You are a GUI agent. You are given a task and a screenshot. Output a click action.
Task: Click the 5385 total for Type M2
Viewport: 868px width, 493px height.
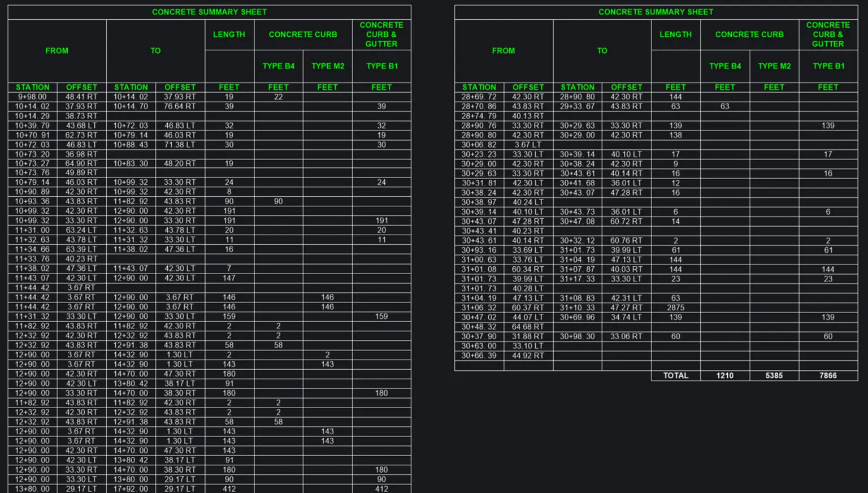774,375
